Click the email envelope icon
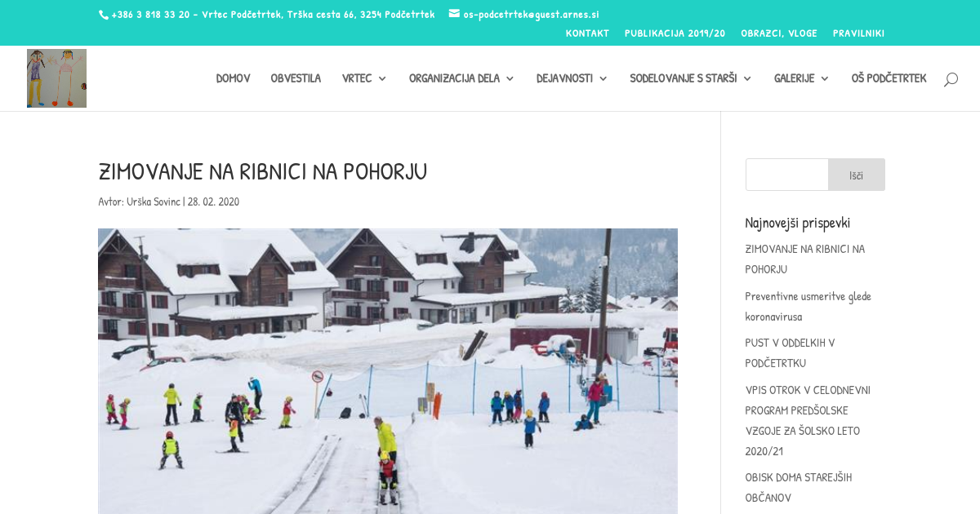This screenshot has height=514, width=980. (454, 14)
